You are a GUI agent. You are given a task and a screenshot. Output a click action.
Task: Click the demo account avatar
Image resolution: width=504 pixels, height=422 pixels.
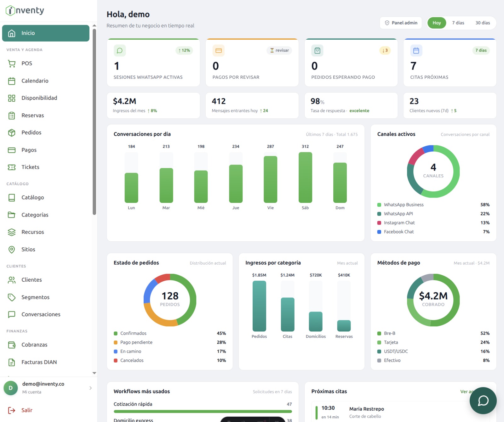(x=11, y=388)
